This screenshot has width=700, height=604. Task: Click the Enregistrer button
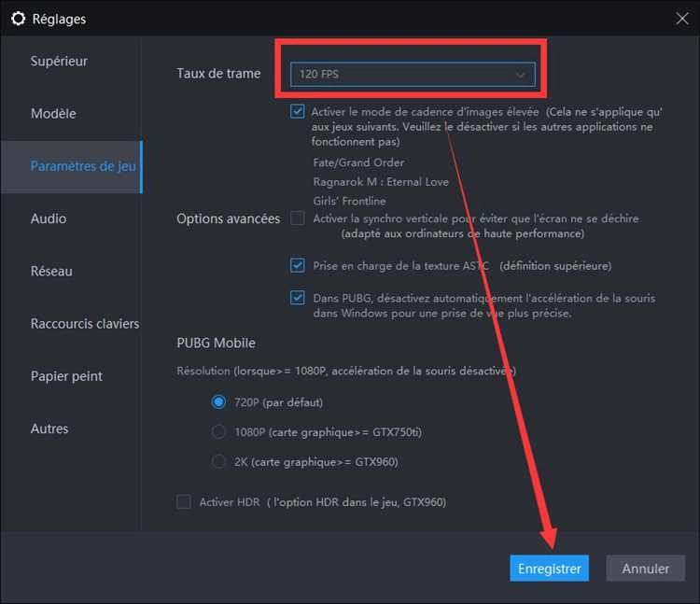549,569
